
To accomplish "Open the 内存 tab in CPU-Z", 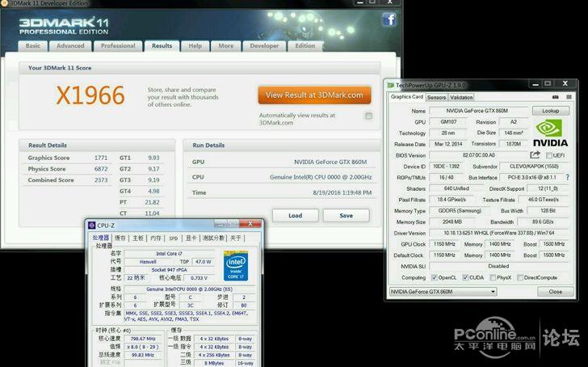I will tap(156, 238).
